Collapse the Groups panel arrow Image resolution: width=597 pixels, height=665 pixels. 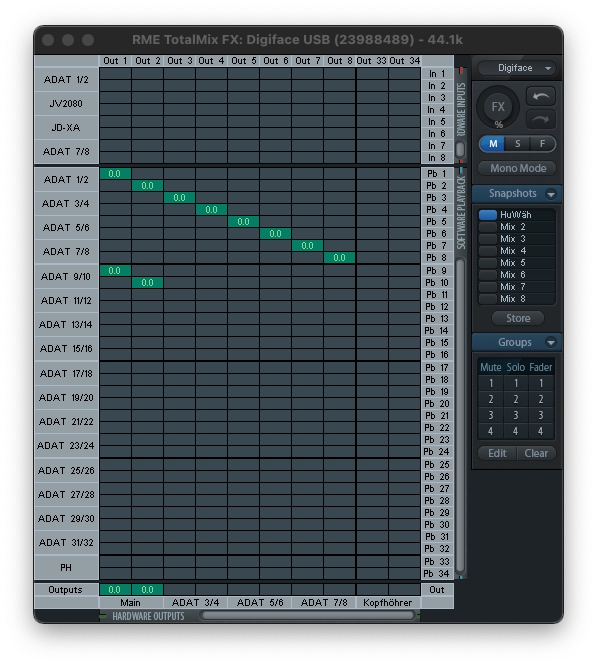551,342
